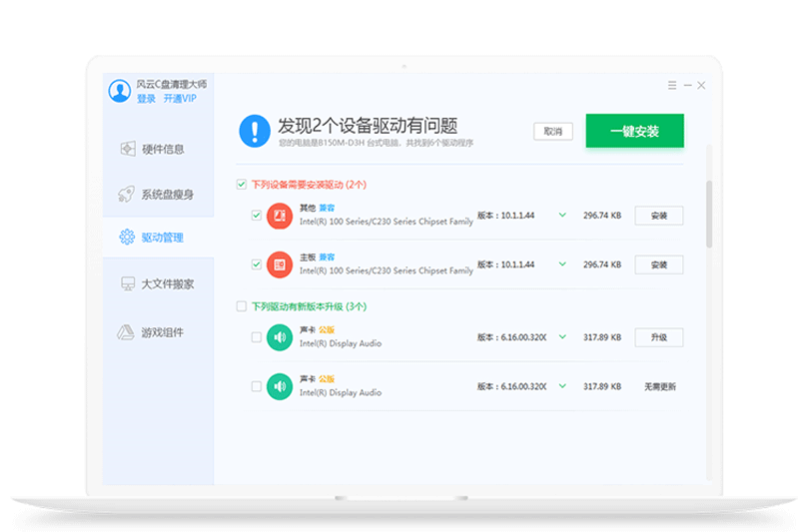Click the red 其他 device driver icon

tap(280, 216)
